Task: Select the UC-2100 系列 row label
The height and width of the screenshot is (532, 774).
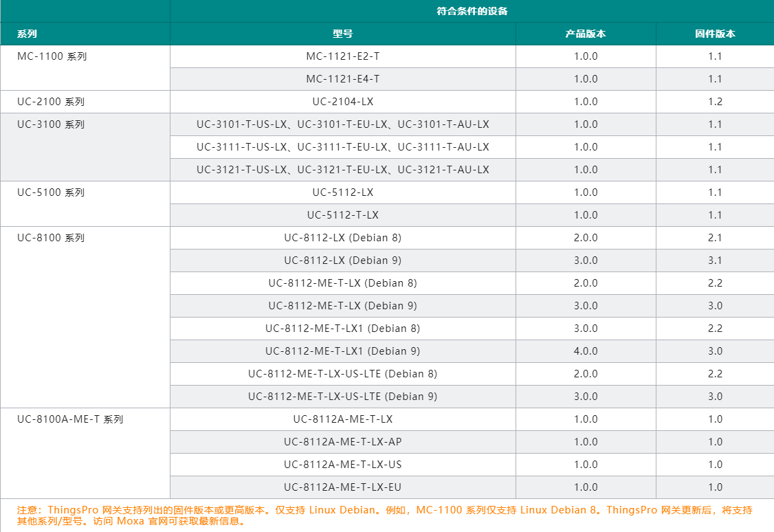Action: pyautogui.click(x=51, y=102)
